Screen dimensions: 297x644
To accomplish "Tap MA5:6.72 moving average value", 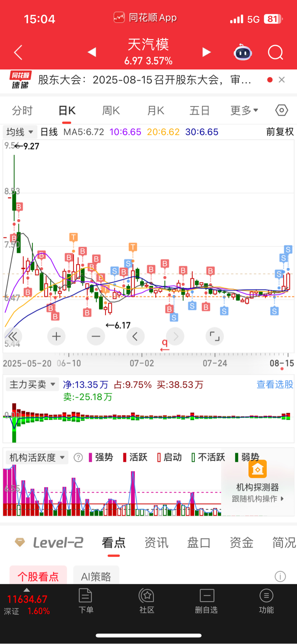I will [x=84, y=132].
